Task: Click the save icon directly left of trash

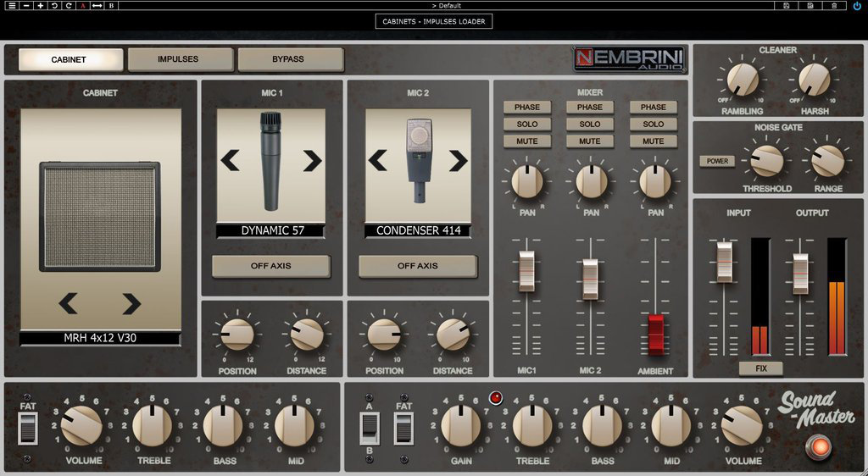Action: coord(810,6)
